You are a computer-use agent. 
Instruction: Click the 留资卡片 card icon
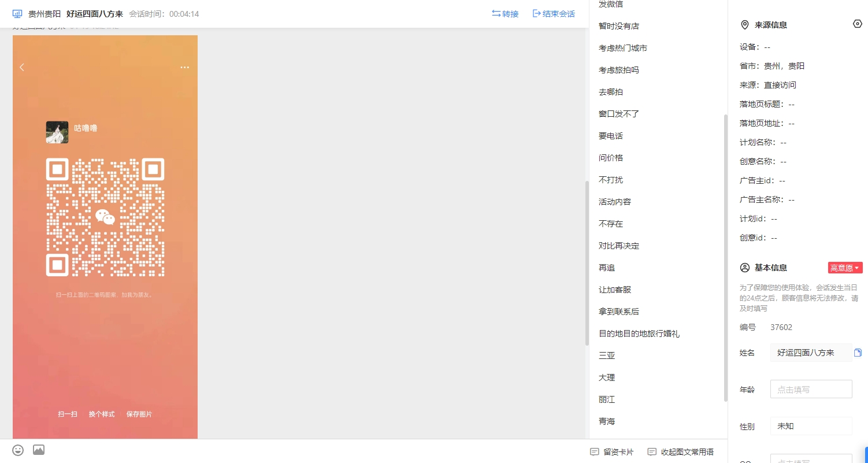(x=594, y=451)
